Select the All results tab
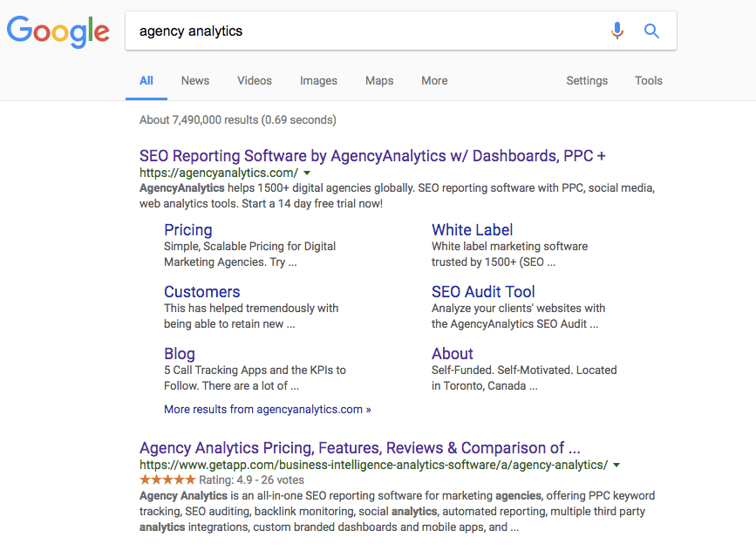This screenshot has height=551, width=756. [x=146, y=80]
